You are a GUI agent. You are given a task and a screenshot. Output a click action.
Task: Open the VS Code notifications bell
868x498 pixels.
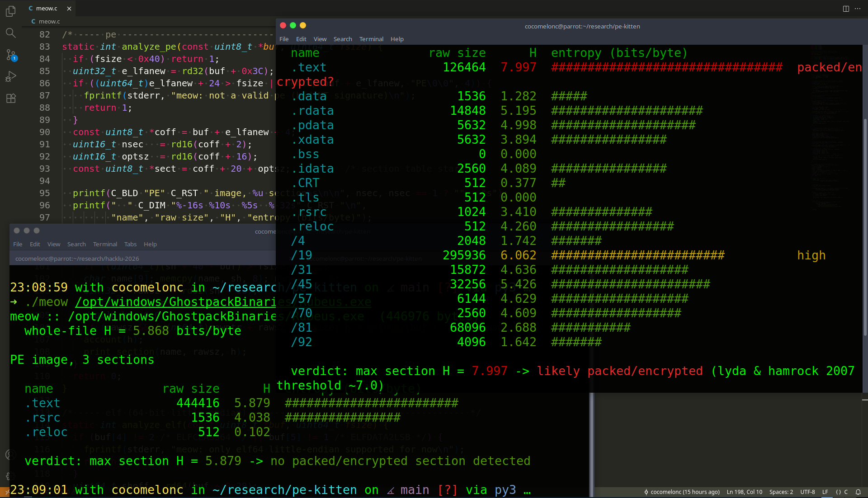858,492
